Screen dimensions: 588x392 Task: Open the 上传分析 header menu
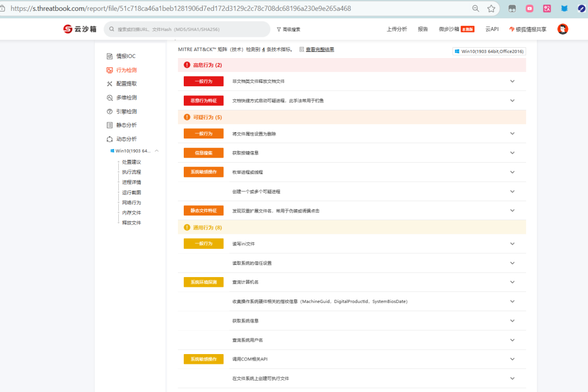point(397,29)
